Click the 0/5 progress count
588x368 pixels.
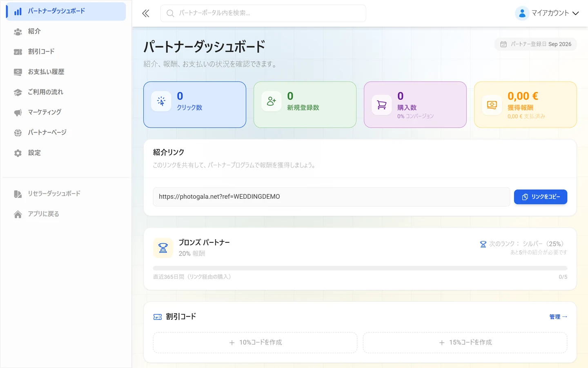(x=563, y=277)
